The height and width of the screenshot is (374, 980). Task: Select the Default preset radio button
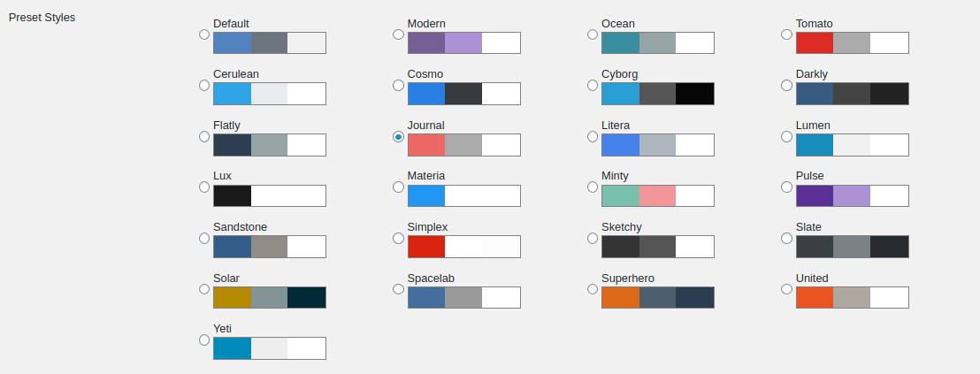(203, 34)
